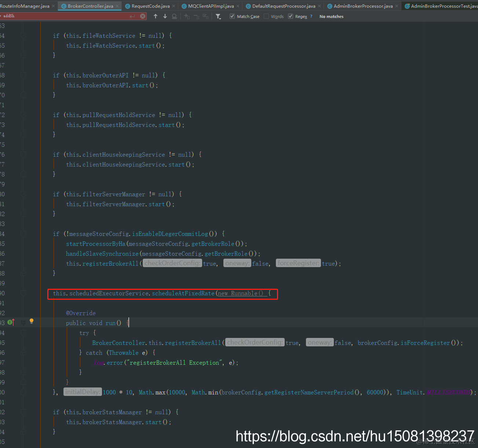Open DefaultRequestProcessor.java tab
478x448 pixels.
[284, 6]
